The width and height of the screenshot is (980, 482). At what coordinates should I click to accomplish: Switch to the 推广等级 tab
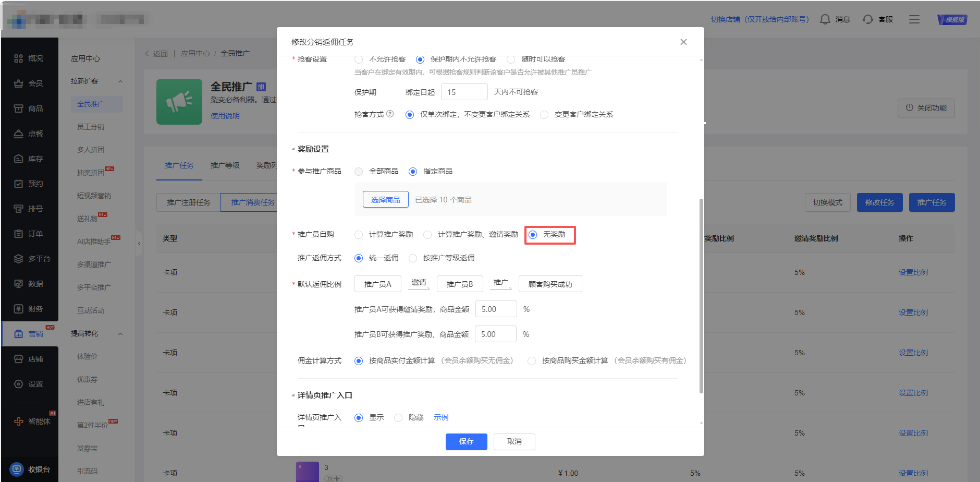point(225,165)
